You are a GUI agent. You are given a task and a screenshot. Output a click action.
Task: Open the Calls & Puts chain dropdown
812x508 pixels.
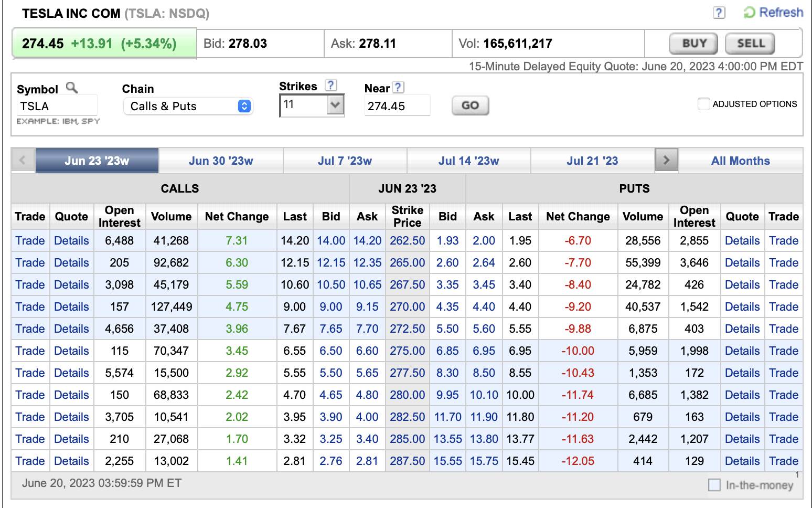188,106
